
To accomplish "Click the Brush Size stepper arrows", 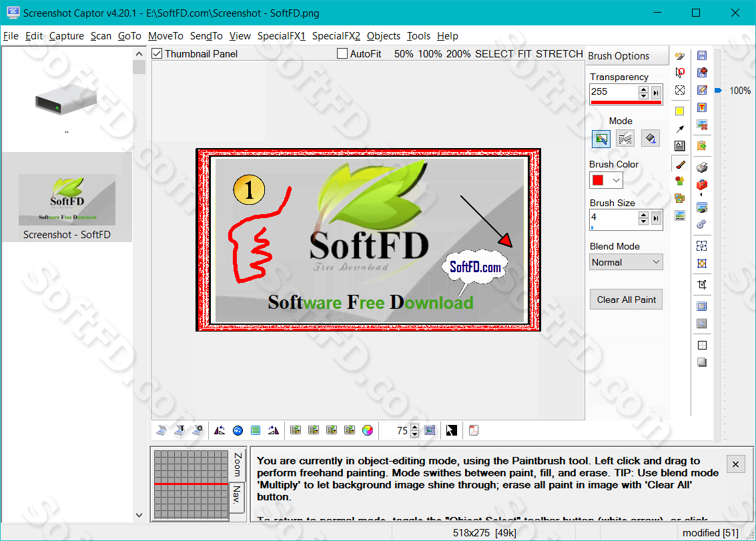I will click(x=643, y=218).
